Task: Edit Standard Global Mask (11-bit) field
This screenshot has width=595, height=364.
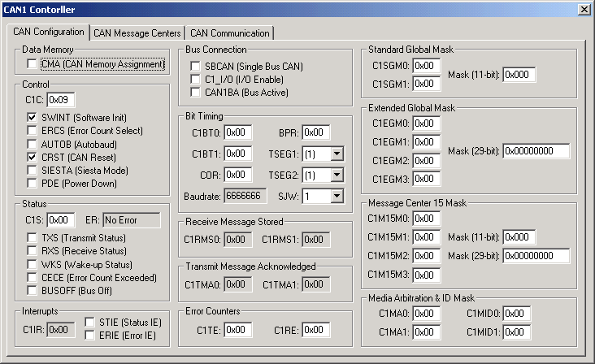Action: click(x=519, y=75)
